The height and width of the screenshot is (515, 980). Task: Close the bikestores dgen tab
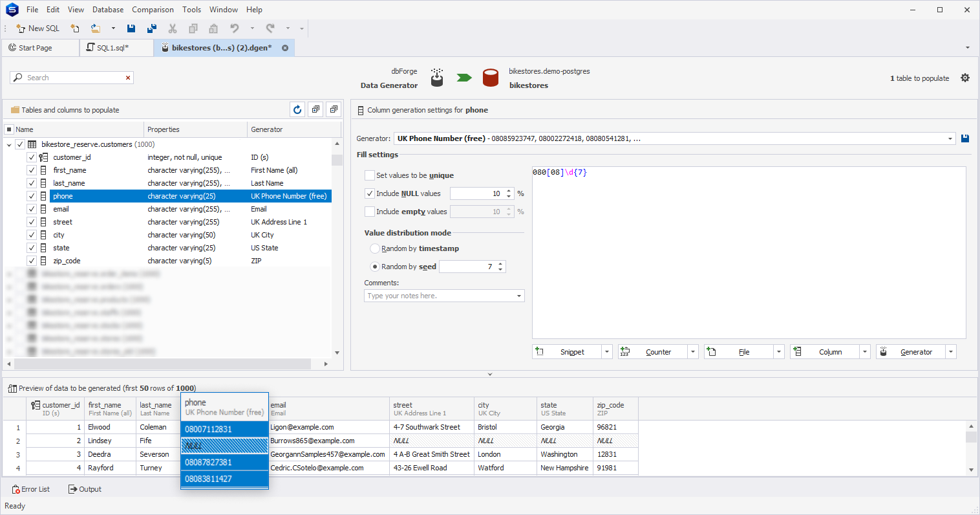285,48
